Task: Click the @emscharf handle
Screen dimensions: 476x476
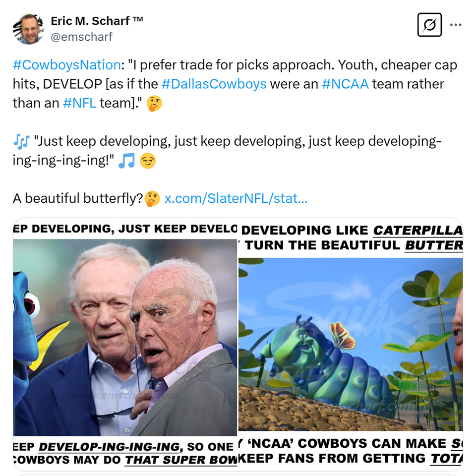Action: tap(81, 37)
